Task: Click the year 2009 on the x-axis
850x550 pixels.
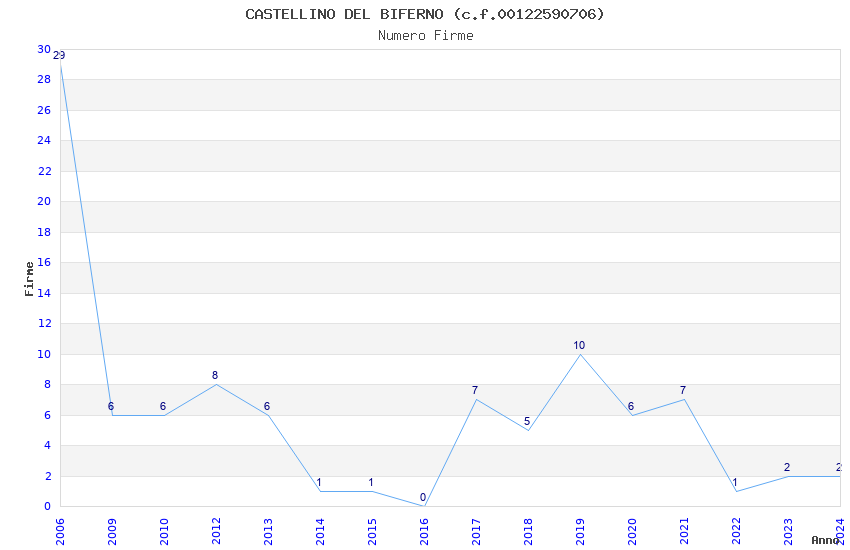Action: pyautogui.click(x=112, y=531)
